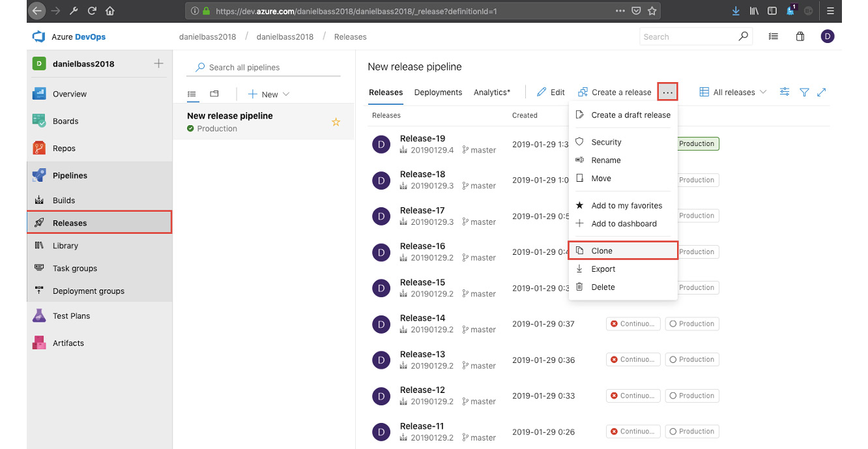Go to browser home page
This screenshot has width=868, height=449.
point(110,10)
